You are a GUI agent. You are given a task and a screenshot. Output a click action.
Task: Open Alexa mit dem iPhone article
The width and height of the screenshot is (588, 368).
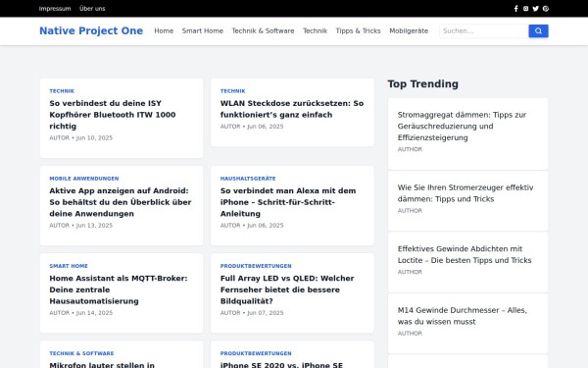point(288,202)
